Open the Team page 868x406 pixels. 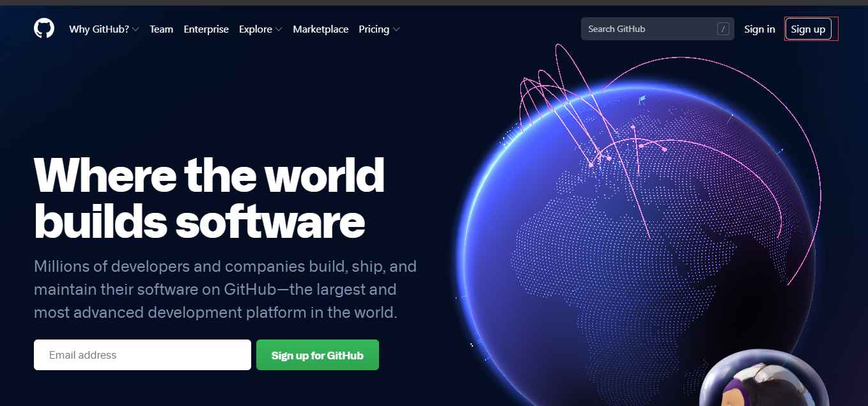click(x=161, y=29)
